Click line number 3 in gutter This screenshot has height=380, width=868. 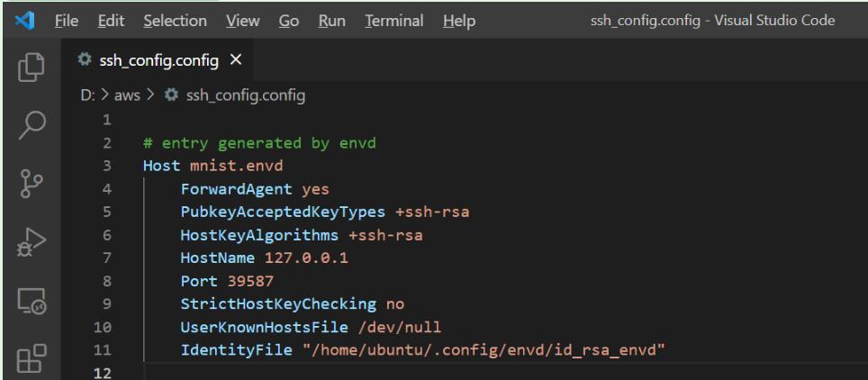coord(106,167)
